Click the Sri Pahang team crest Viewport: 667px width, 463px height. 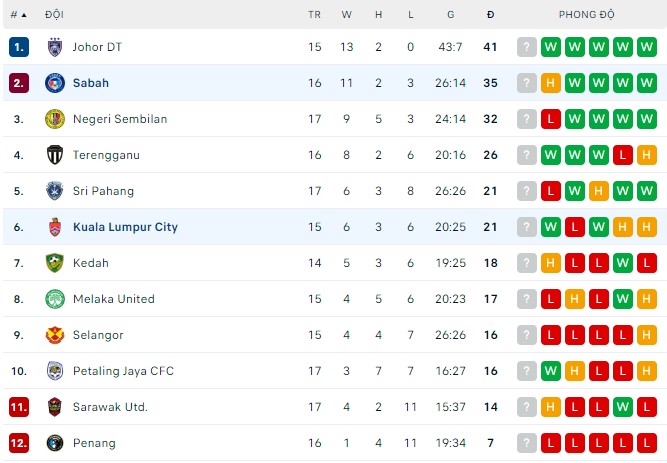pyautogui.click(x=54, y=191)
